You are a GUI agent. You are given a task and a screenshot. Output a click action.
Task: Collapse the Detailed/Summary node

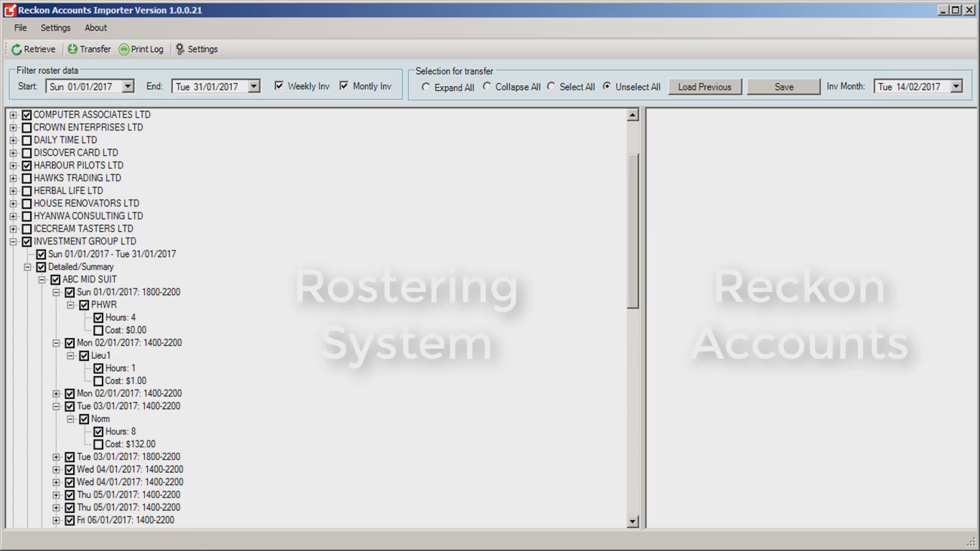pos(27,267)
